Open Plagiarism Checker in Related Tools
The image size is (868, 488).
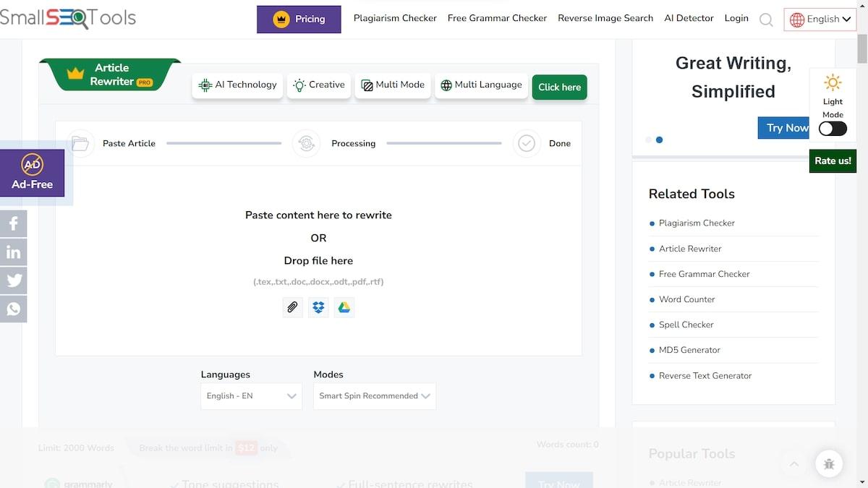(x=697, y=223)
